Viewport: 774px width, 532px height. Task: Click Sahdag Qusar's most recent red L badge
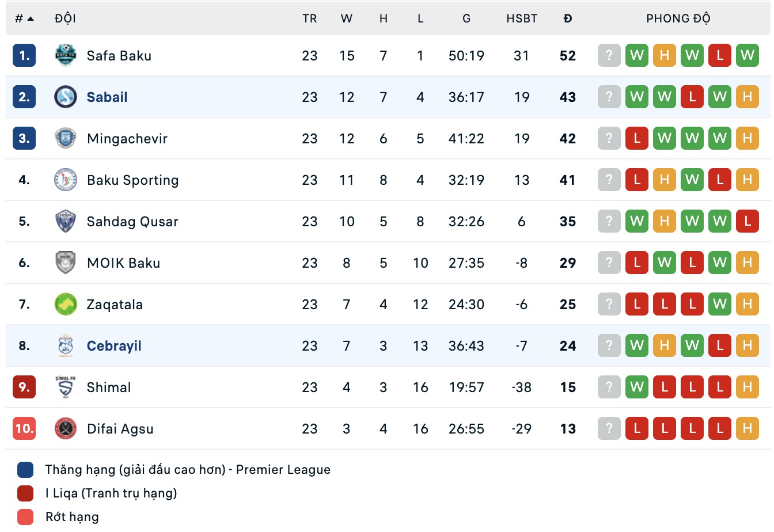point(748,221)
